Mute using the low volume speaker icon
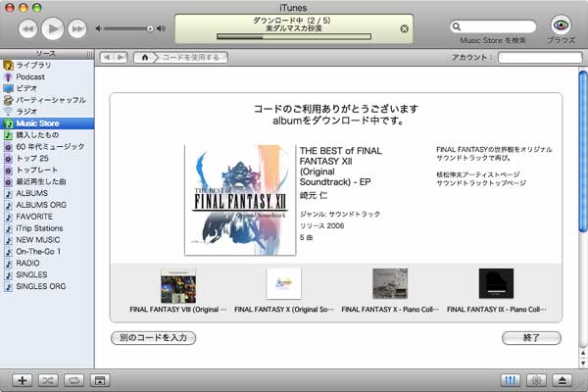 98,28
